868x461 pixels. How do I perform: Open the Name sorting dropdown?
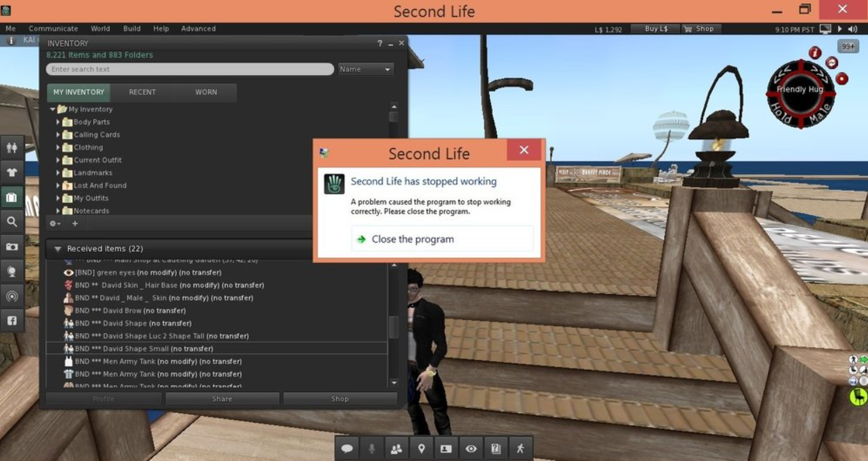[x=365, y=69]
